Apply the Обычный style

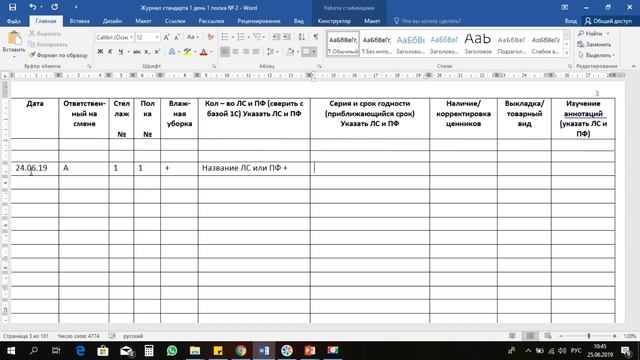[x=343, y=44]
